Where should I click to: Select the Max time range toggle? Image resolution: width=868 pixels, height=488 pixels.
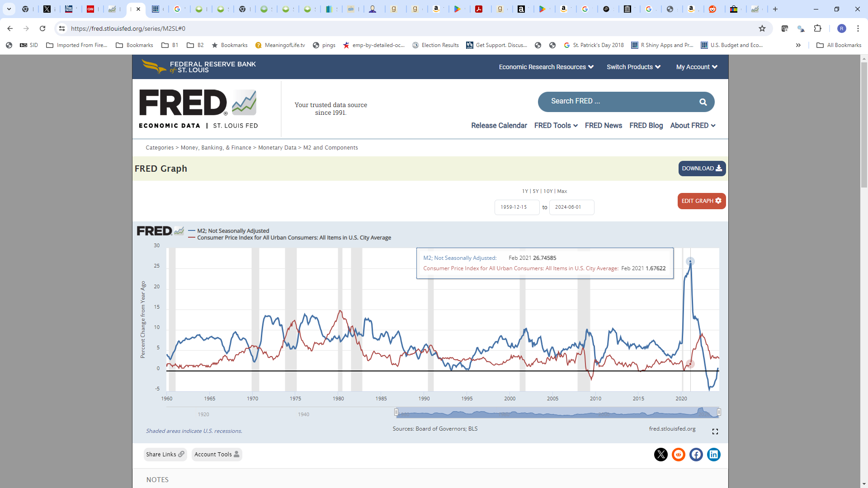tap(562, 191)
